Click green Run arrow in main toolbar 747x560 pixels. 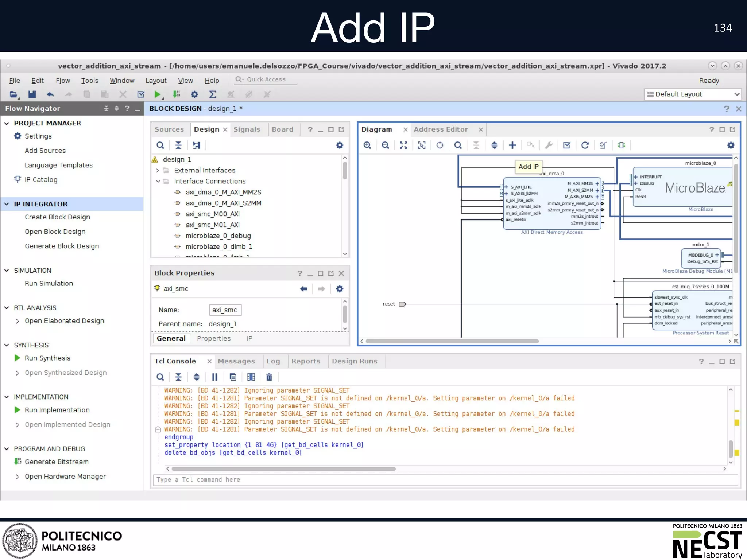[x=158, y=94]
